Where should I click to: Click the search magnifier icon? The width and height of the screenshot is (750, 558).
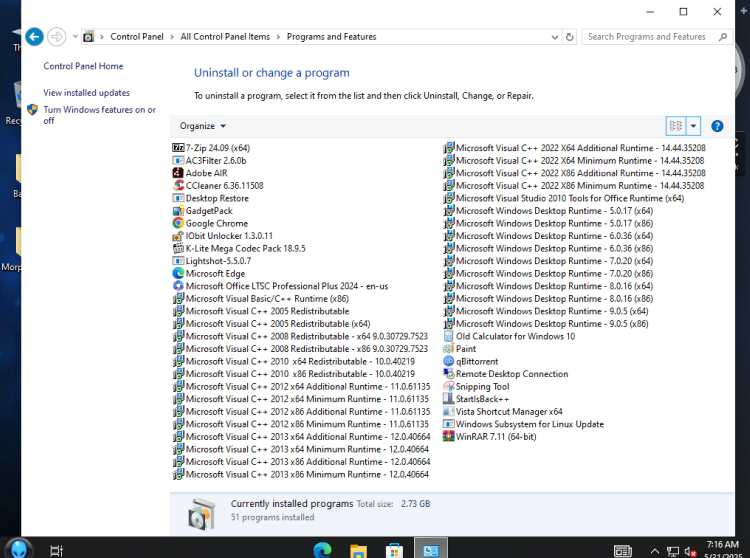click(722, 37)
